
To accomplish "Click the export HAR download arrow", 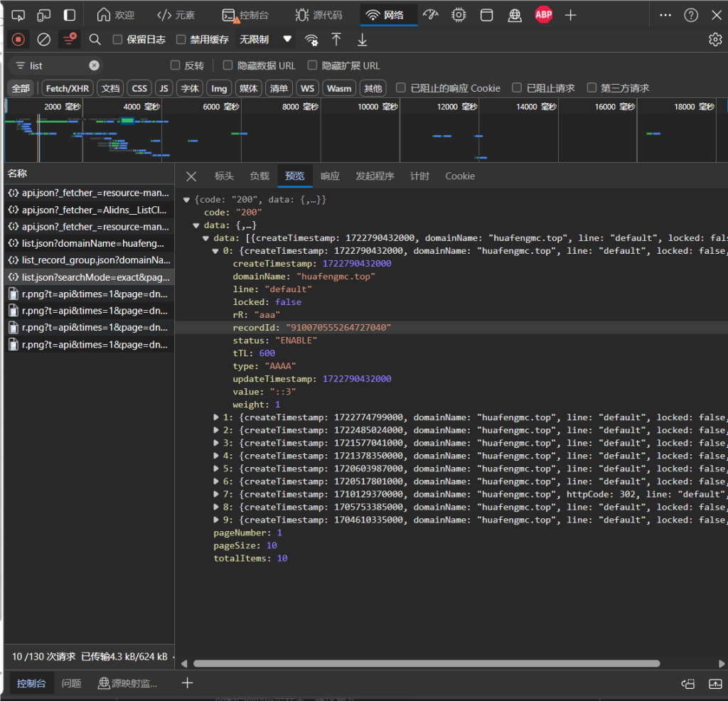I will point(362,40).
